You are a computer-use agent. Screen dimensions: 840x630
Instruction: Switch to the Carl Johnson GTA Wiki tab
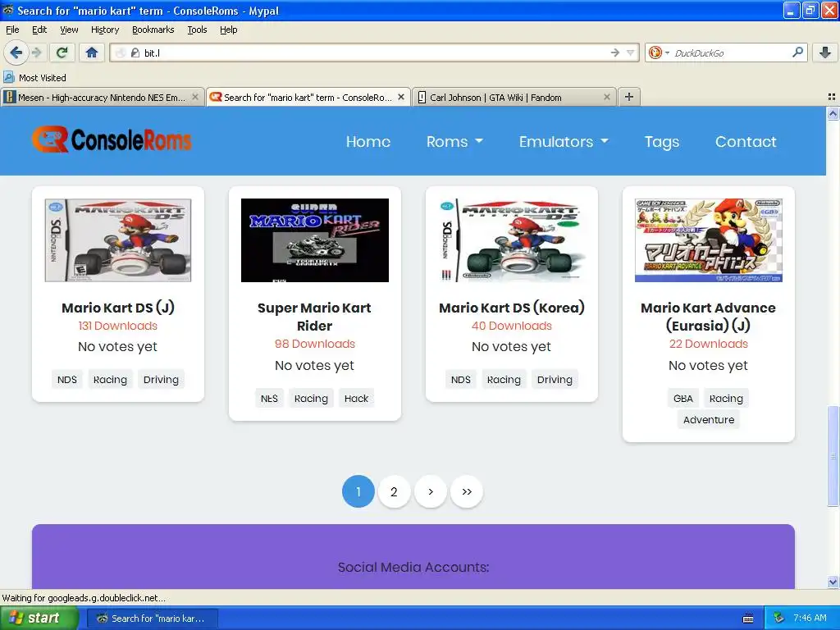coord(514,97)
